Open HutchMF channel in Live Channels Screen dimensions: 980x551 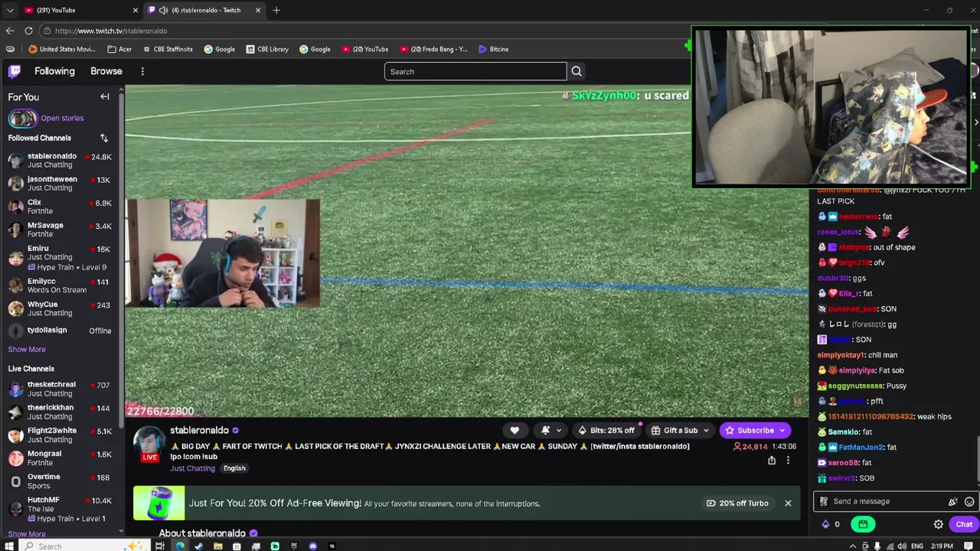coord(61,509)
